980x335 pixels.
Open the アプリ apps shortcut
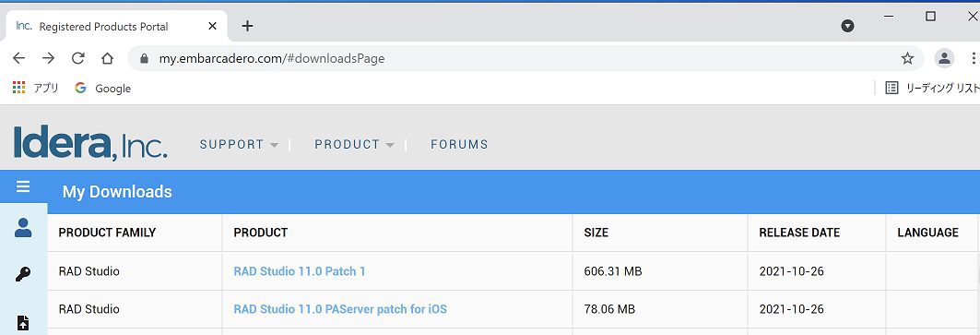pyautogui.click(x=35, y=88)
